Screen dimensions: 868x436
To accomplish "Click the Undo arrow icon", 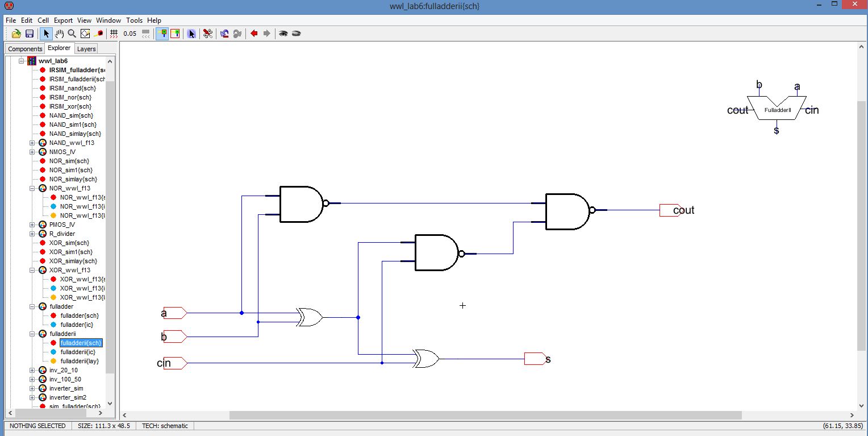I will [224, 34].
